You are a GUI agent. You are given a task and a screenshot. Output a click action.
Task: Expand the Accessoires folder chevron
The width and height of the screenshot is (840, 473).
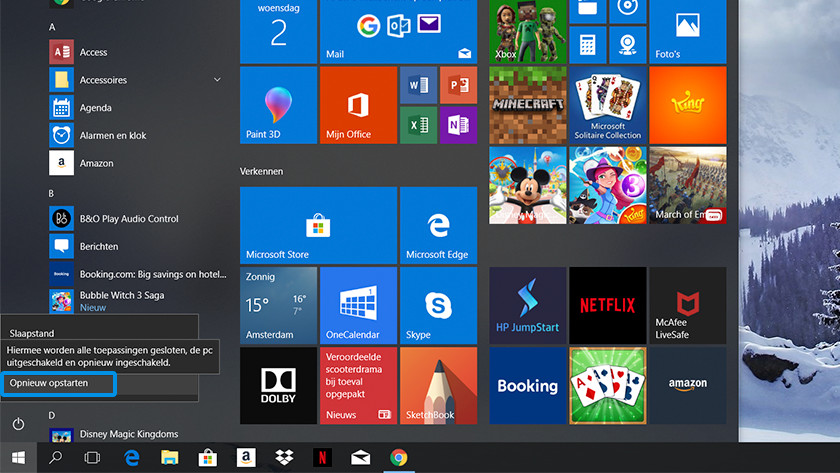[217, 80]
